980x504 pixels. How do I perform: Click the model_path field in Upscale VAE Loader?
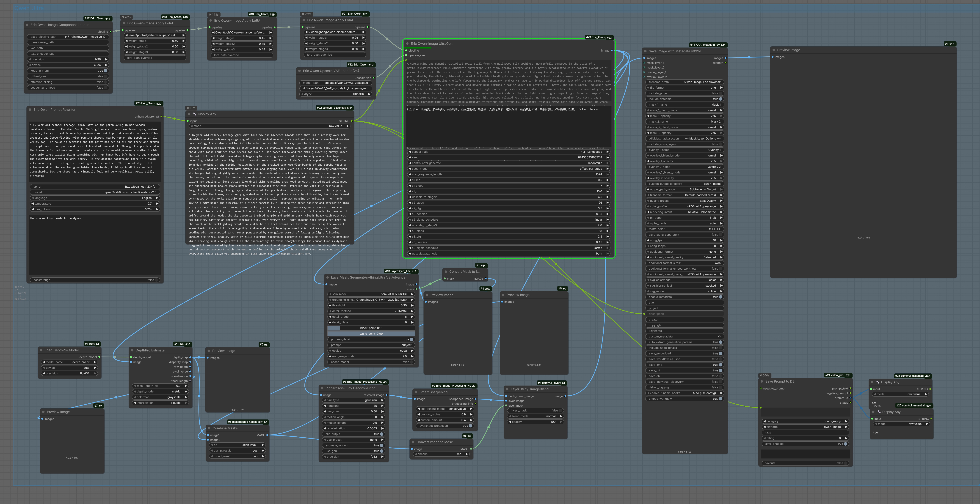tap(336, 83)
